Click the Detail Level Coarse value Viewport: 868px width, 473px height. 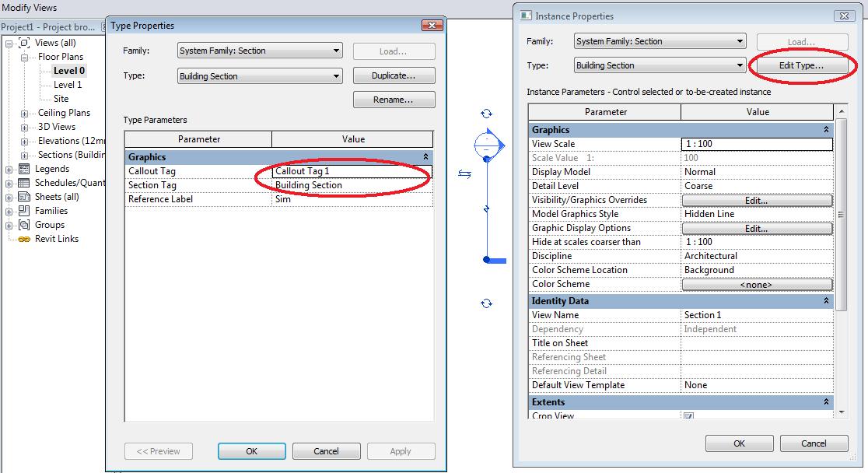[x=757, y=186]
